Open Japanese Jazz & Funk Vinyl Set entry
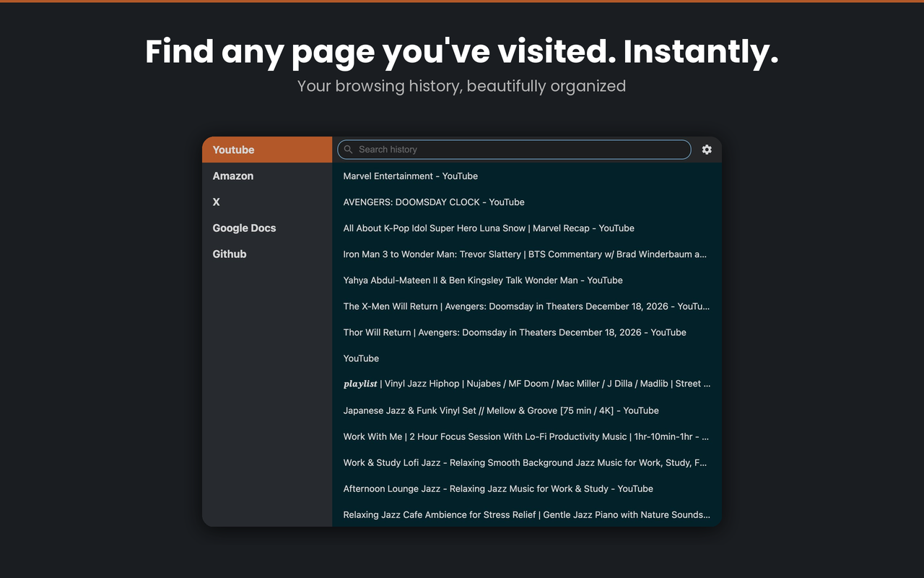 pos(527,410)
